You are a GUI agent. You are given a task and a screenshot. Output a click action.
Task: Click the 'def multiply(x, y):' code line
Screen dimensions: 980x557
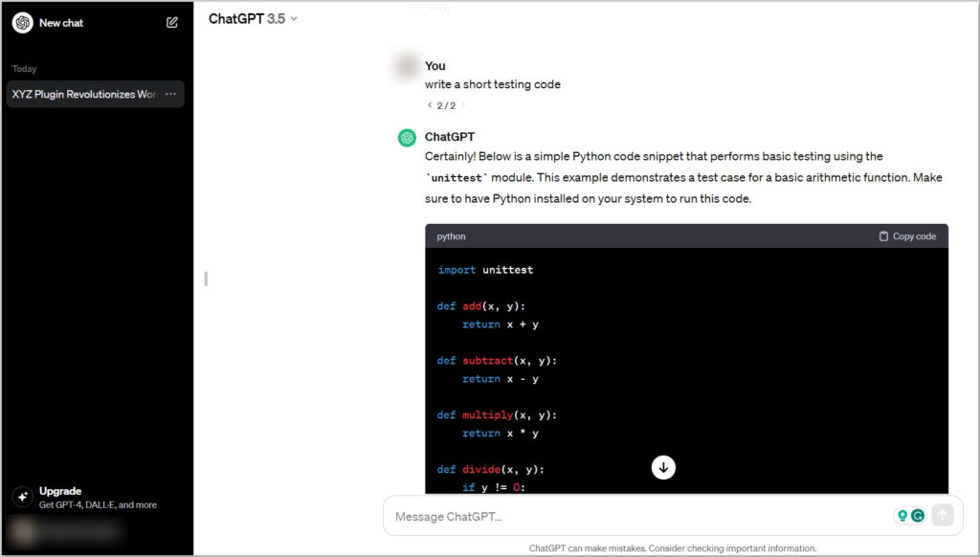coord(497,415)
